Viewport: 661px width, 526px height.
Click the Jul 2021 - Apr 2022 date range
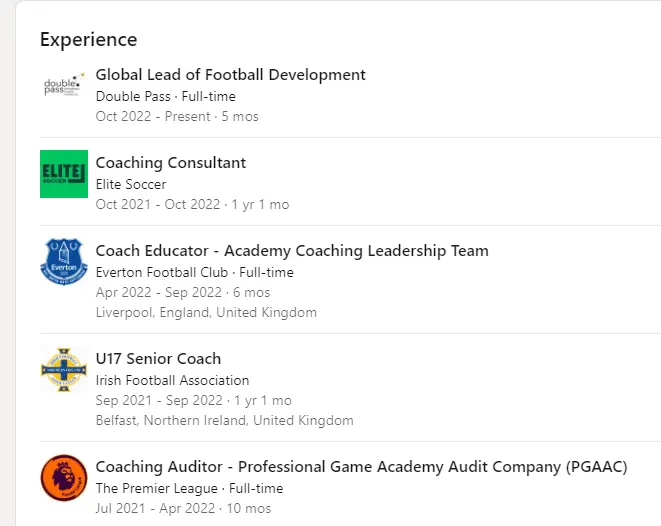click(x=156, y=509)
